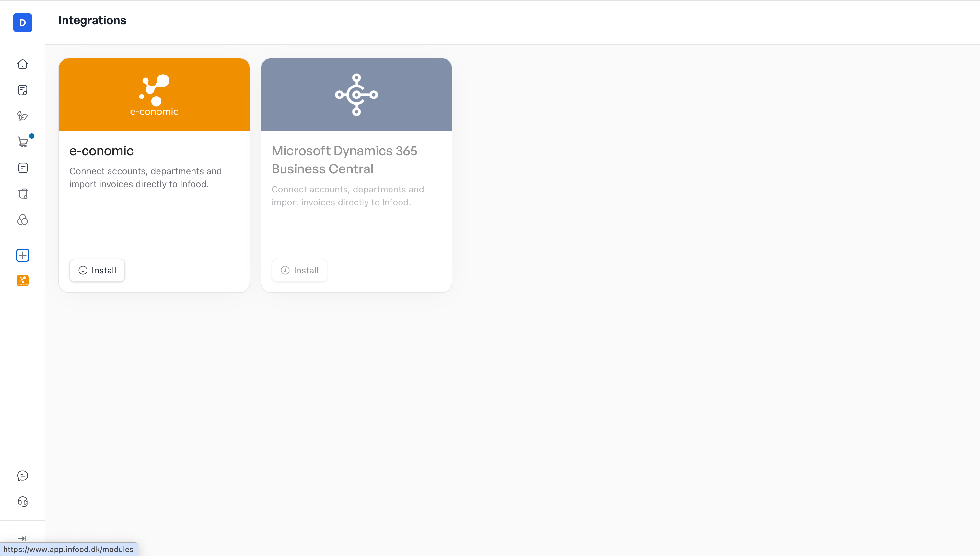Click the headset support icon

(23, 501)
